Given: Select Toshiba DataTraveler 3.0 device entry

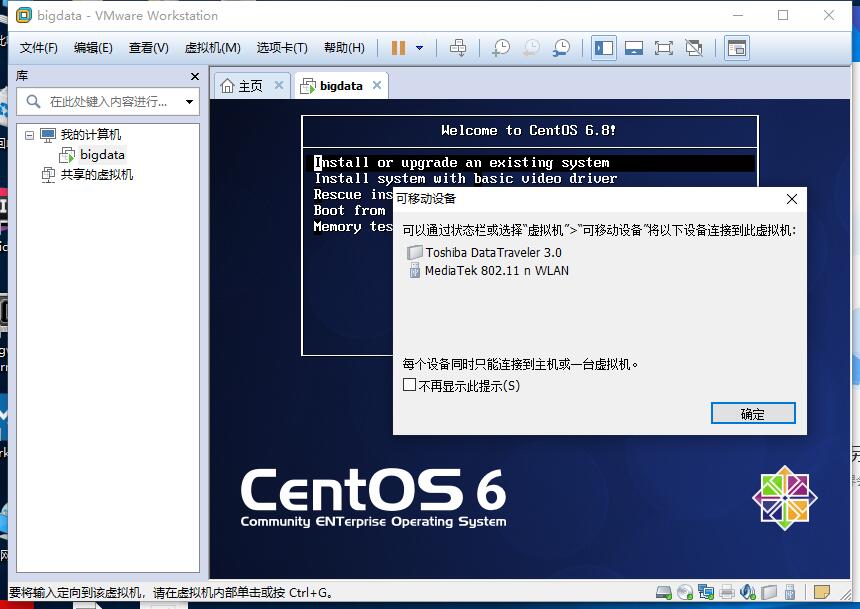Looking at the screenshot, I should (x=485, y=252).
